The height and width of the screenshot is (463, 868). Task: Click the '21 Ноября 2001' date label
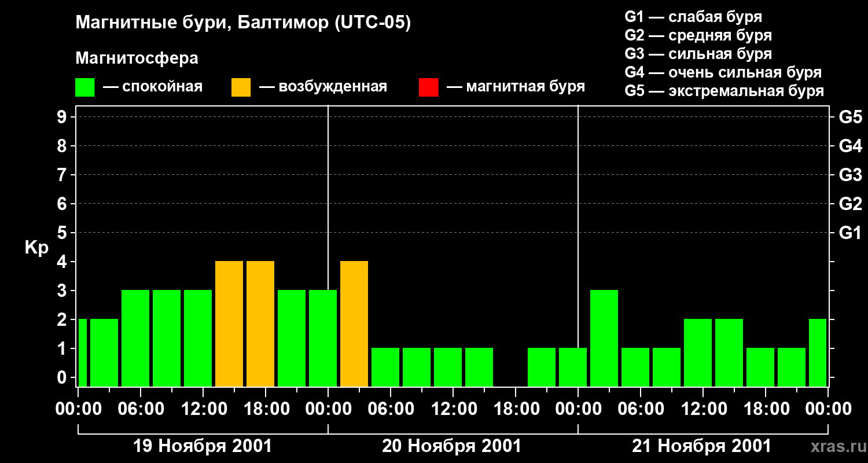click(702, 446)
